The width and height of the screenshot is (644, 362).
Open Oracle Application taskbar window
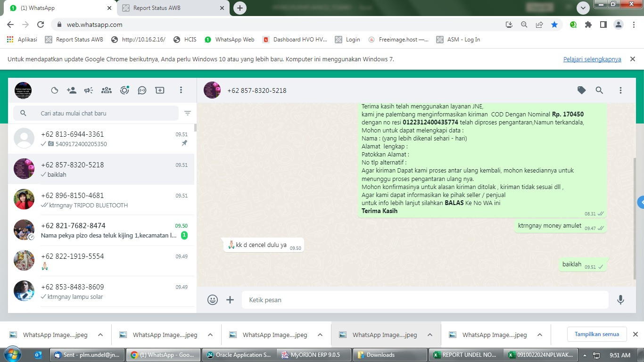coord(240,355)
